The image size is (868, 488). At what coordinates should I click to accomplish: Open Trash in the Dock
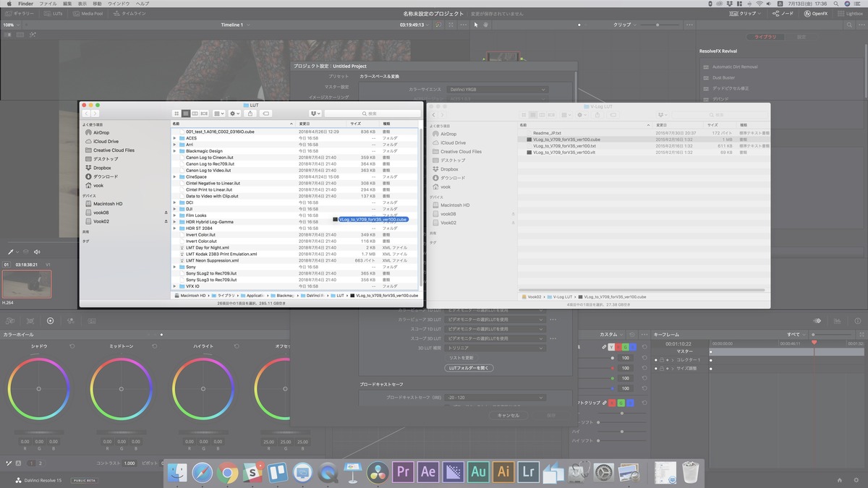pos(692,472)
